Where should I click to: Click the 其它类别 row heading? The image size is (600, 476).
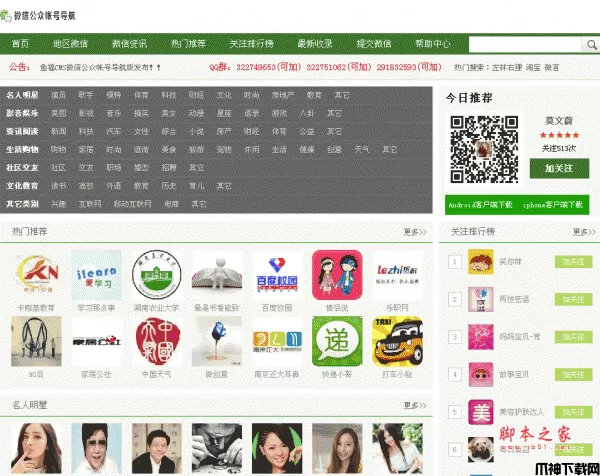(22, 204)
